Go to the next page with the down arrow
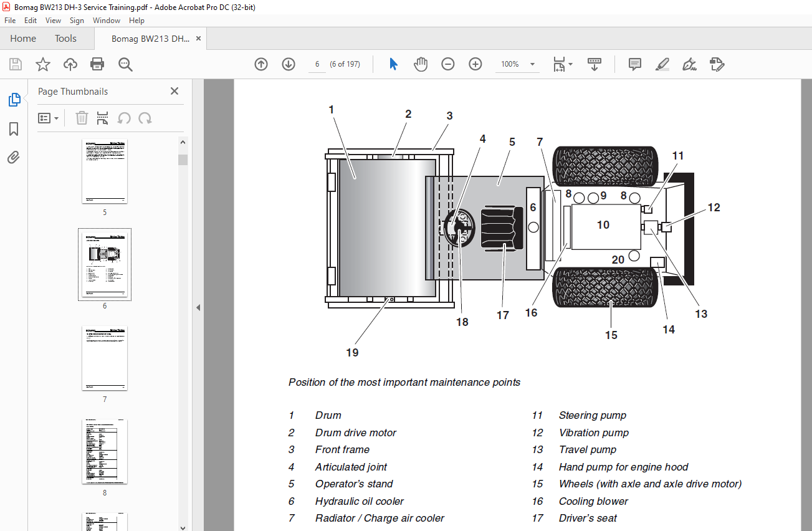The height and width of the screenshot is (531, 812). coord(289,64)
